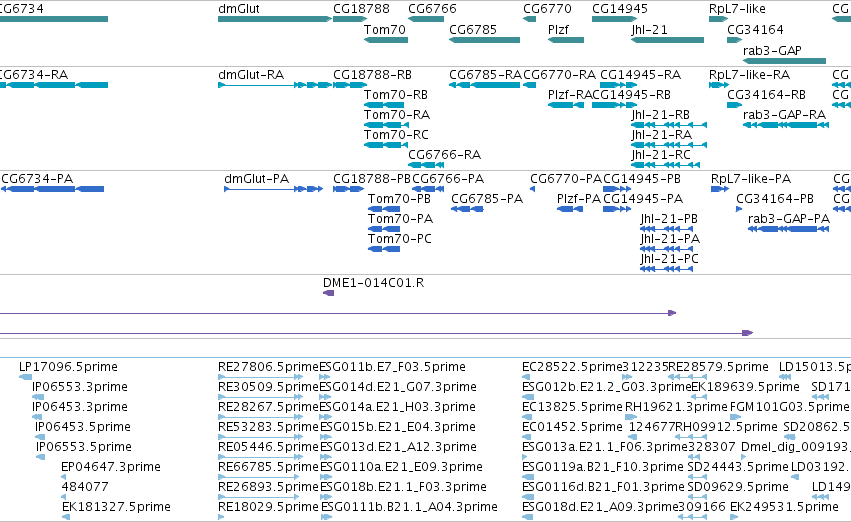Click the Jhl-21-RB transcript
Viewport: 851px width, 522px height.
point(669,125)
